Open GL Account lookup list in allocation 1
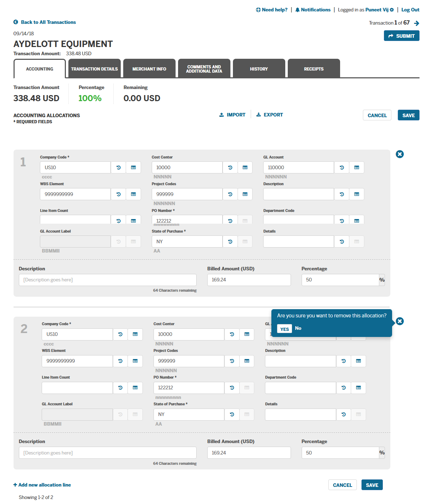Image resolution: width=427 pixels, height=504 pixels. tap(357, 167)
